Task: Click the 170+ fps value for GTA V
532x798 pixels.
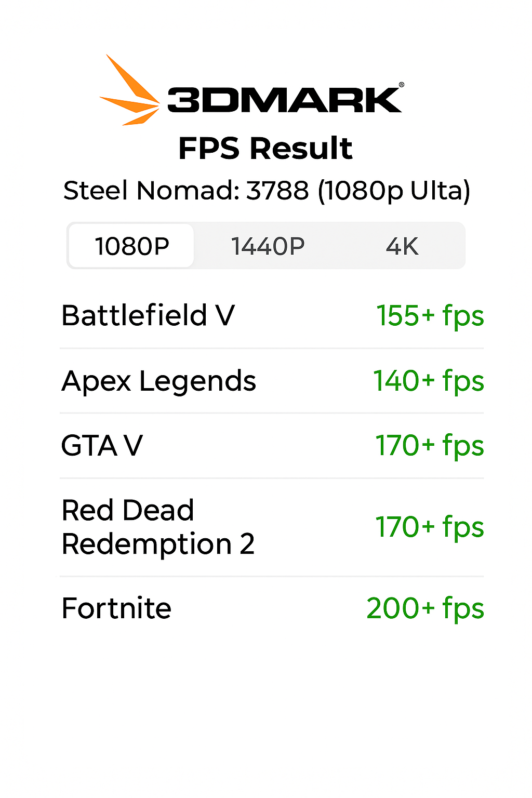Action: [x=429, y=445]
